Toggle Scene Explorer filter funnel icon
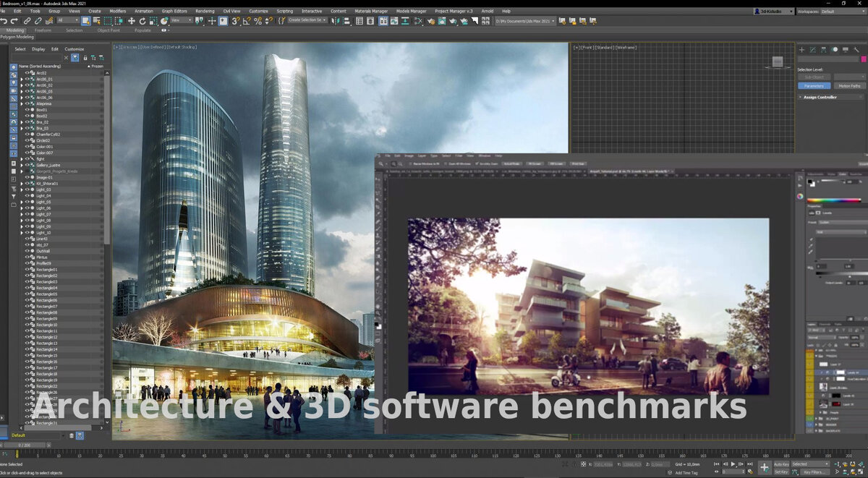This screenshot has height=478, width=868. pos(75,57)
